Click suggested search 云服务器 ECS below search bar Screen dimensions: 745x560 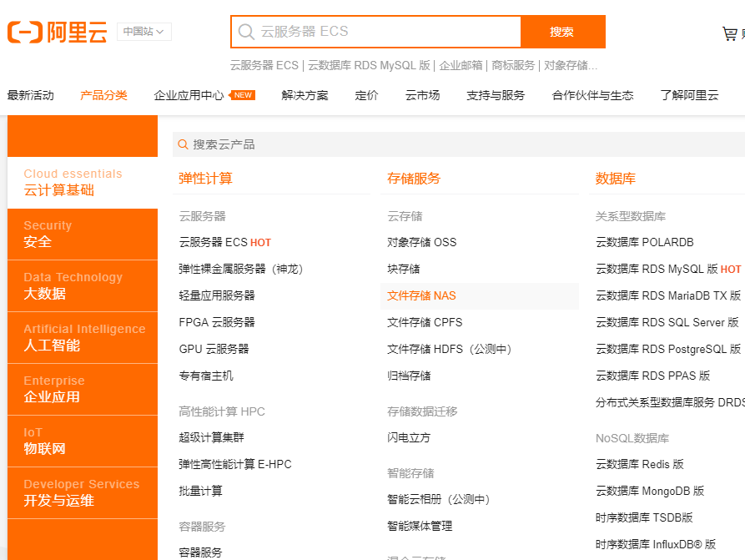point(264,66)
